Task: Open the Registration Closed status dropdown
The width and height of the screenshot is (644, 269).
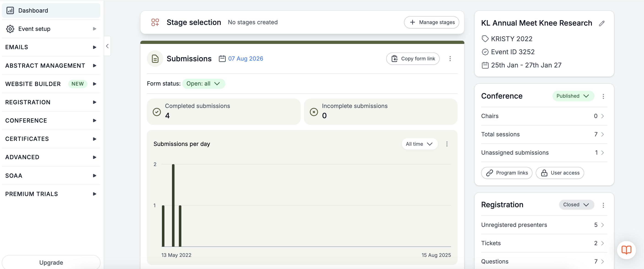Action: tap(577, 204)
